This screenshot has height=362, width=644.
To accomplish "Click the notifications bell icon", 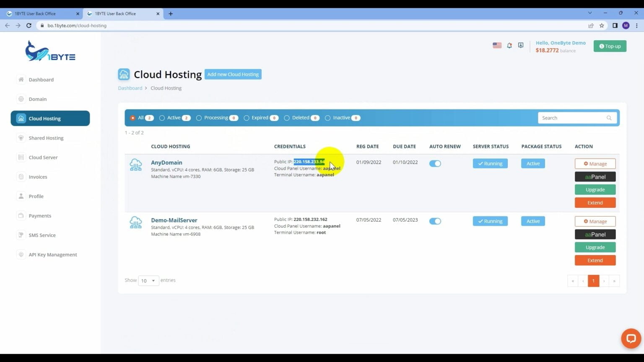I will click(x=509, y=45).
